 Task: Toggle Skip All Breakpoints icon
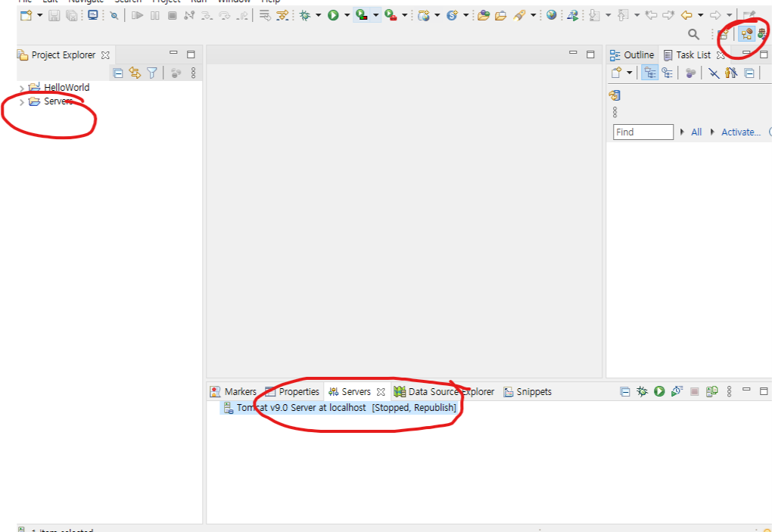tap(114, 16)
